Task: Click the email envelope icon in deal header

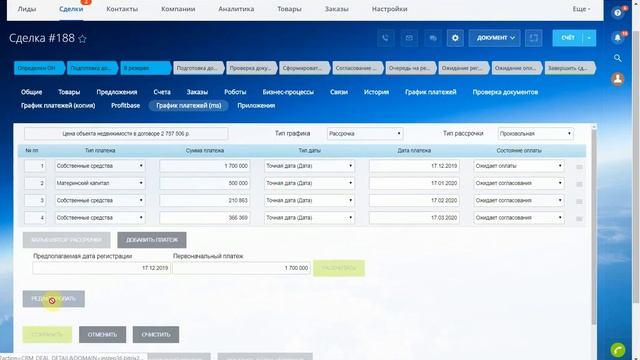Action: click(x=409, y=38)
